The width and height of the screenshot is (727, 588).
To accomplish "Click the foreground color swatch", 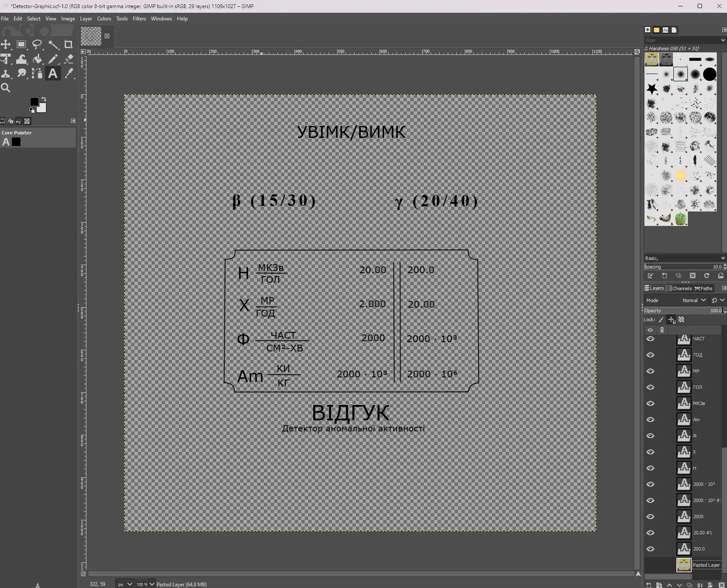I will click(x=34, y=101).
